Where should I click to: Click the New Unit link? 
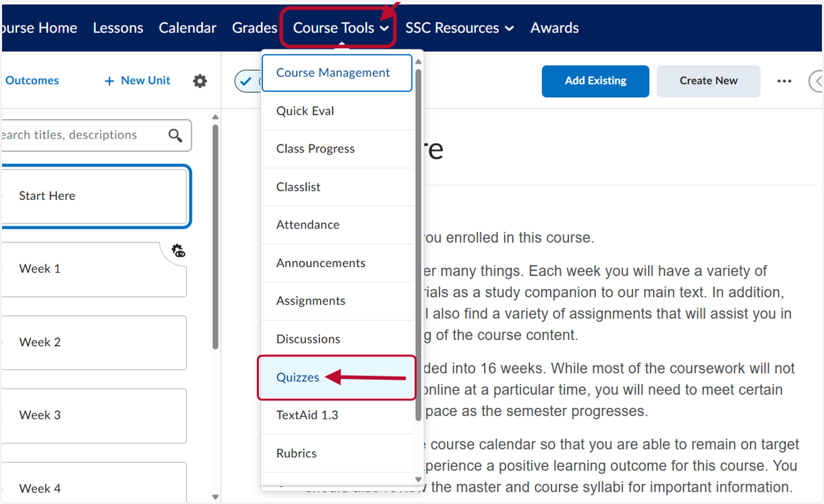[137, 81]
